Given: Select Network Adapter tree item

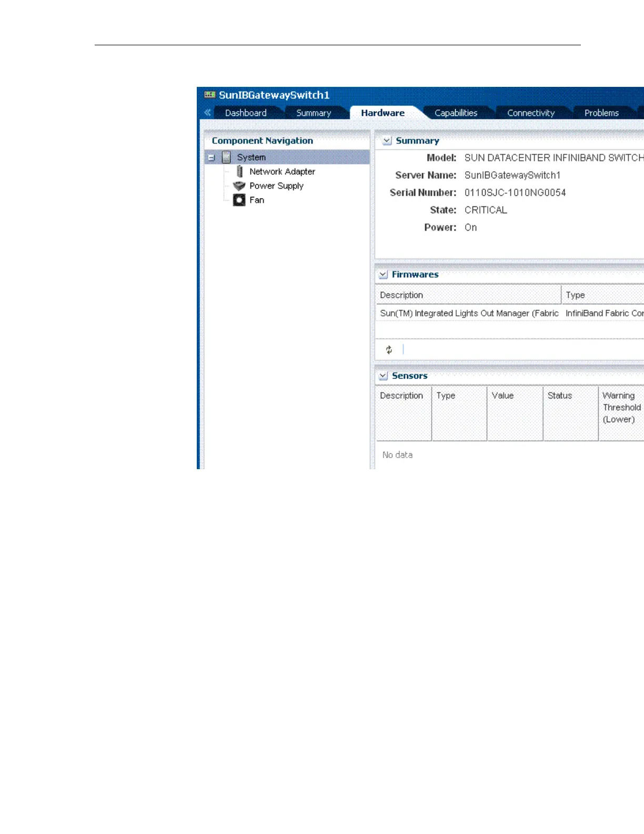Looking at the screenshot, I should click(282, 172).
